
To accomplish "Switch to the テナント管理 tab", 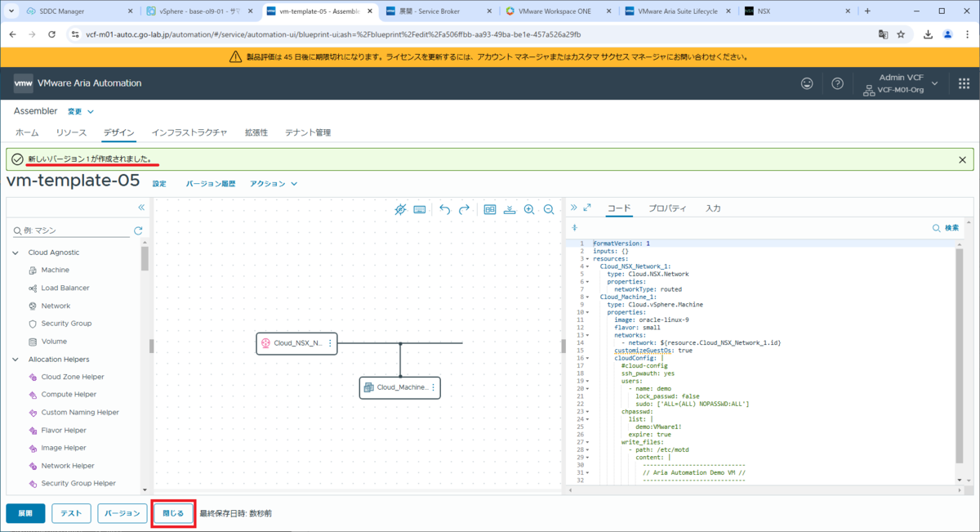I will 308,132.
